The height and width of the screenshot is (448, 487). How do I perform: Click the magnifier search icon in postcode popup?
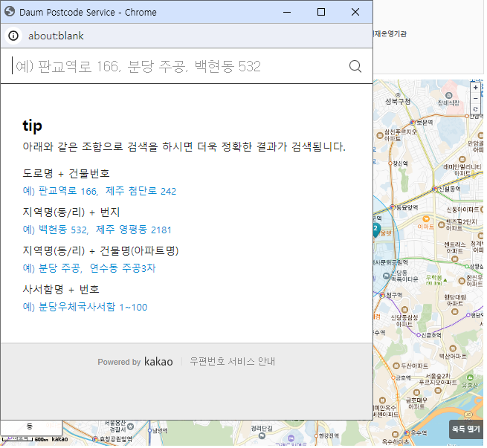coord(355,66)
